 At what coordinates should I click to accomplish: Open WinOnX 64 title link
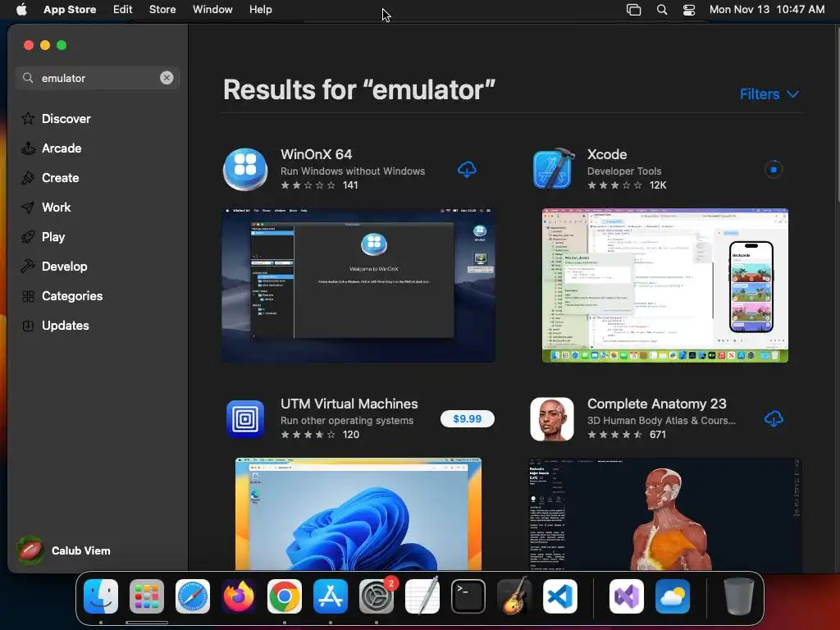(x=316, y=154)
